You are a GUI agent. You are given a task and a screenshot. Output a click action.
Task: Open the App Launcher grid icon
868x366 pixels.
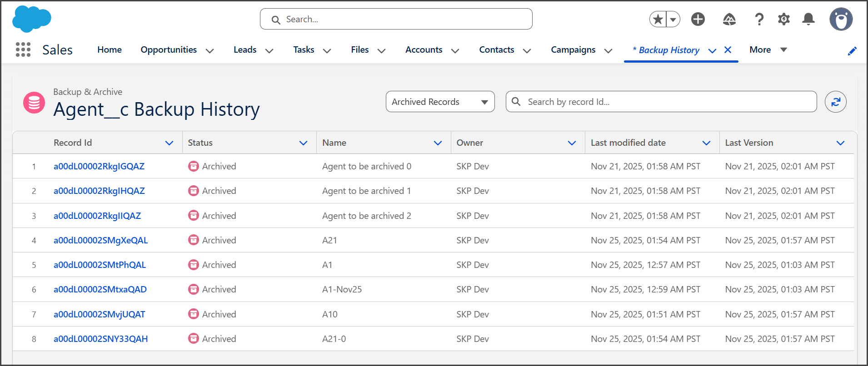[x=23, y=49]
